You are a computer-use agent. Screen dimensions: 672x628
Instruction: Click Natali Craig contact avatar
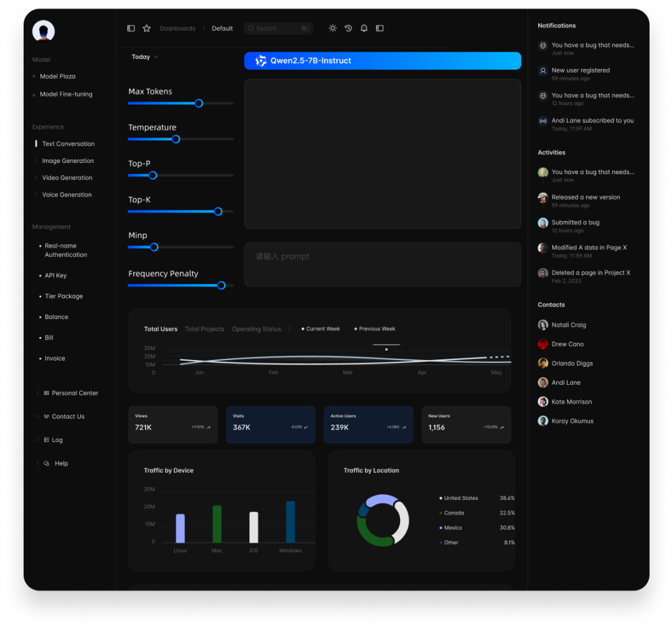[543, 325]
